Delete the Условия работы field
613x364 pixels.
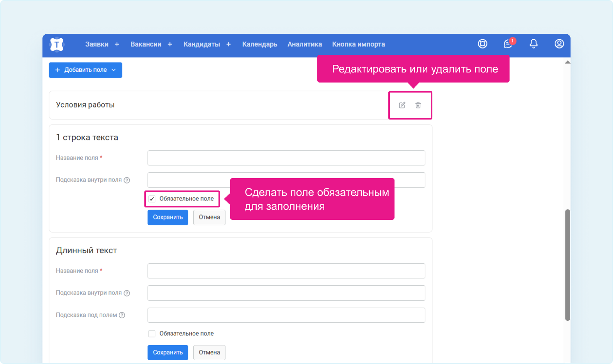(418, 105)
